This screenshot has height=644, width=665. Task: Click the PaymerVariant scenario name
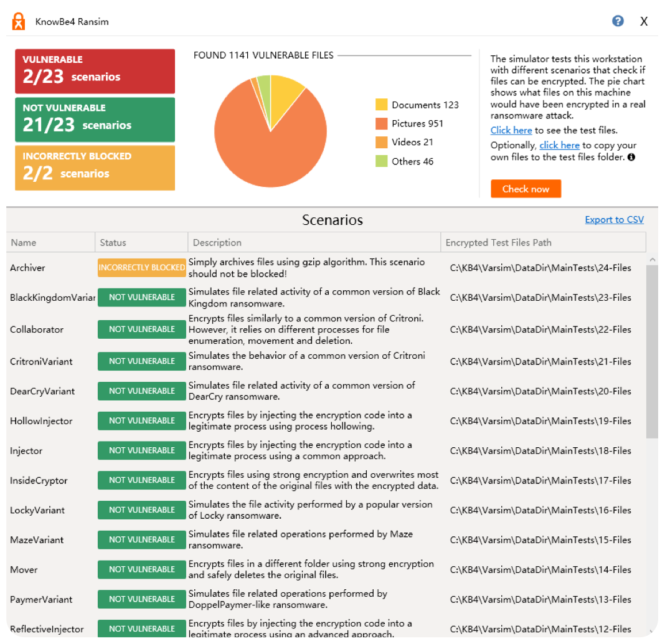tap(41, 599)
